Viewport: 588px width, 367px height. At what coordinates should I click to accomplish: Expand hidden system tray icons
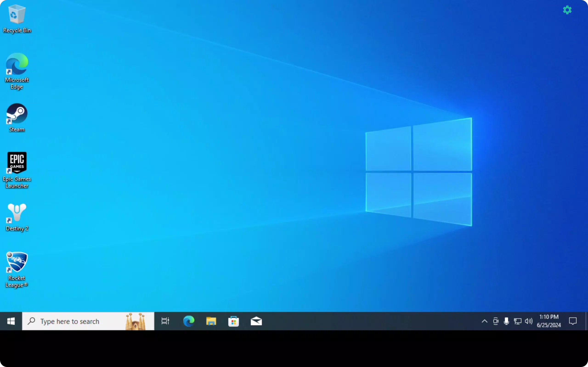pyautogui.click(x=484, y=321)
